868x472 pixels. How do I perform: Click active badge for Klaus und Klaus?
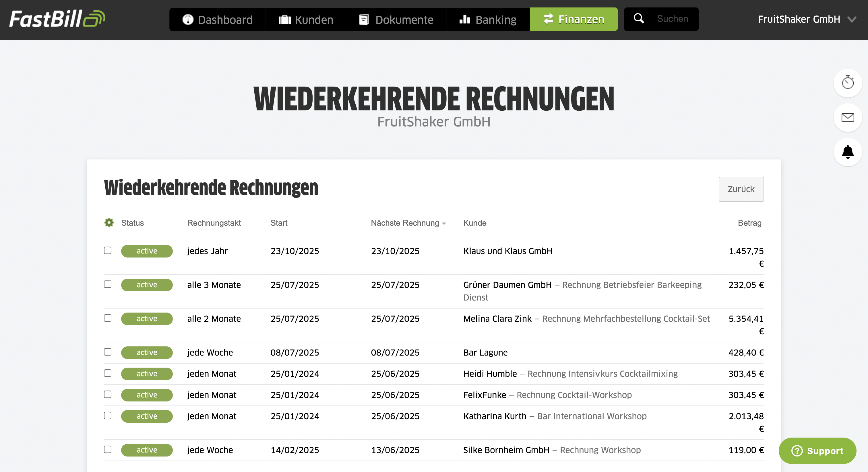tap(147, 251)
